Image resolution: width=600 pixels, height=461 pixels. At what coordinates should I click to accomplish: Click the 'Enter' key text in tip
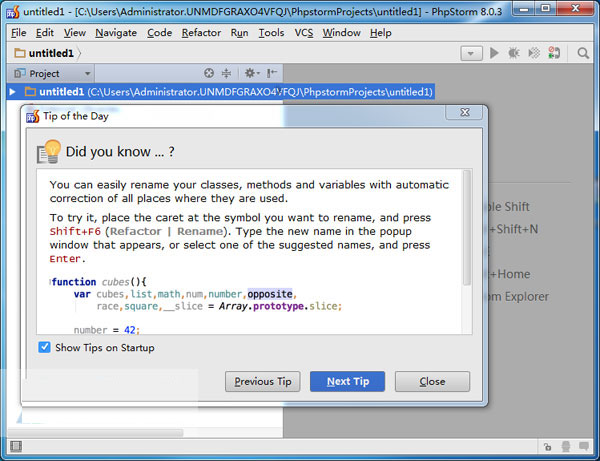point(65,259)
